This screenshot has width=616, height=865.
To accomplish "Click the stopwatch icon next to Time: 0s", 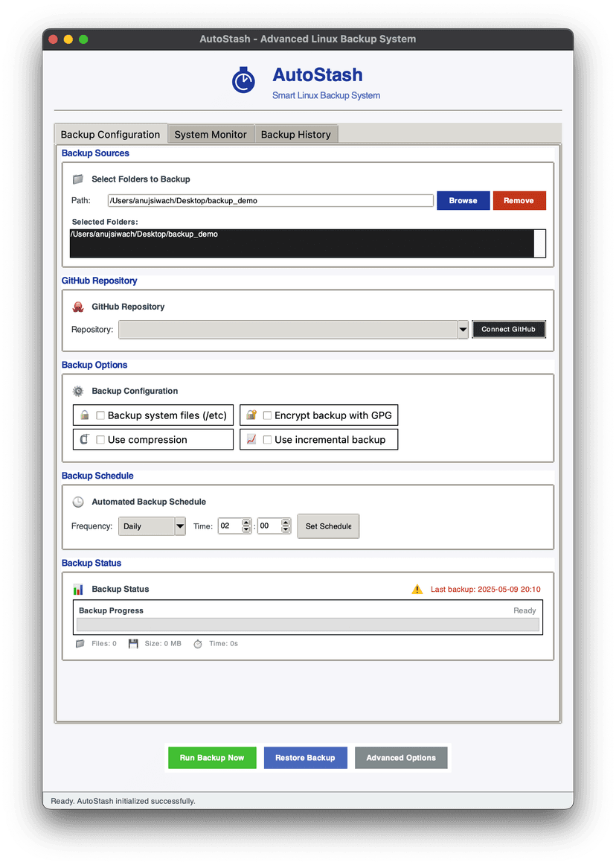I will [198, 644].
